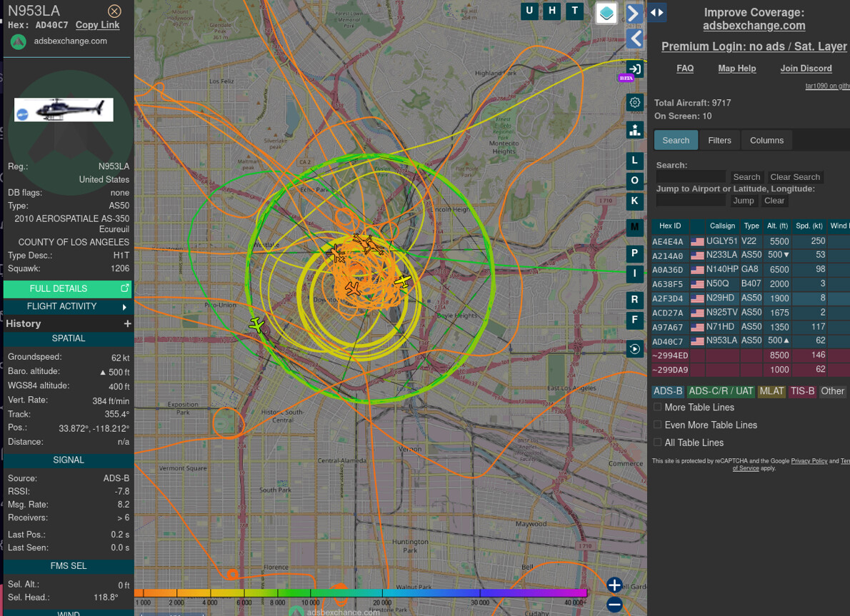
Task: Click the ADS-B source legend swatch
Action: pyautogui.click(x=668, y=391)
